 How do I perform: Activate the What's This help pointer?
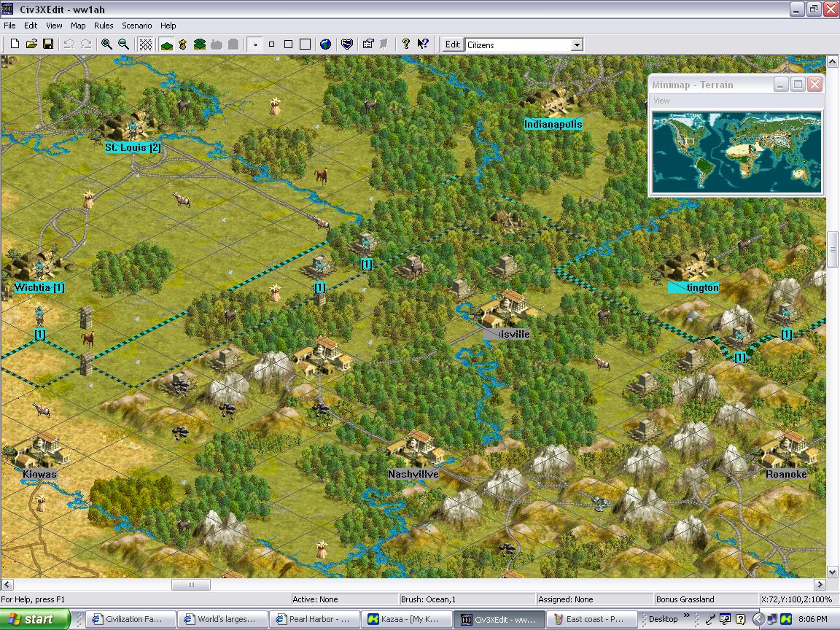click(423, 44)
